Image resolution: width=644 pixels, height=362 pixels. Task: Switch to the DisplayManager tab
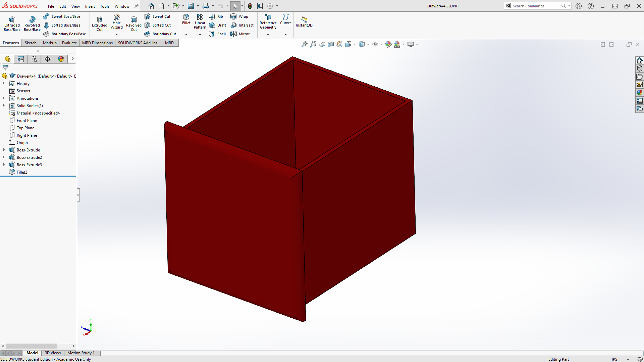61,59
